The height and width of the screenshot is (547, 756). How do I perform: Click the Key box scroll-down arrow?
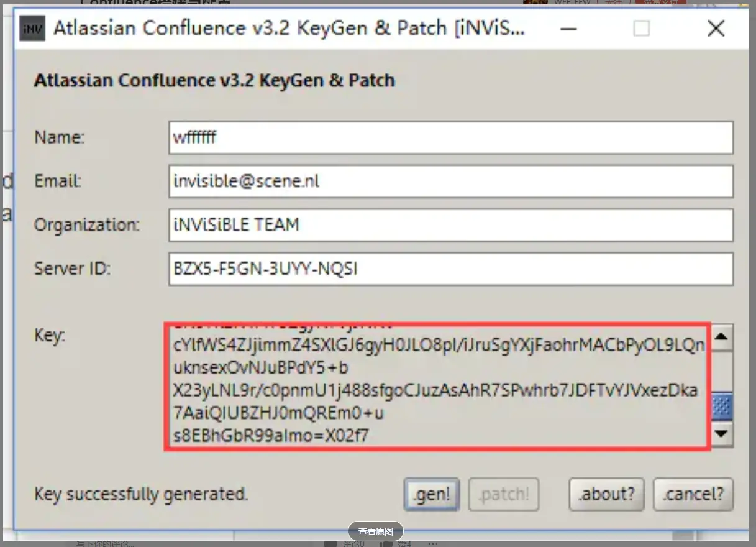[x=721, y=433]
